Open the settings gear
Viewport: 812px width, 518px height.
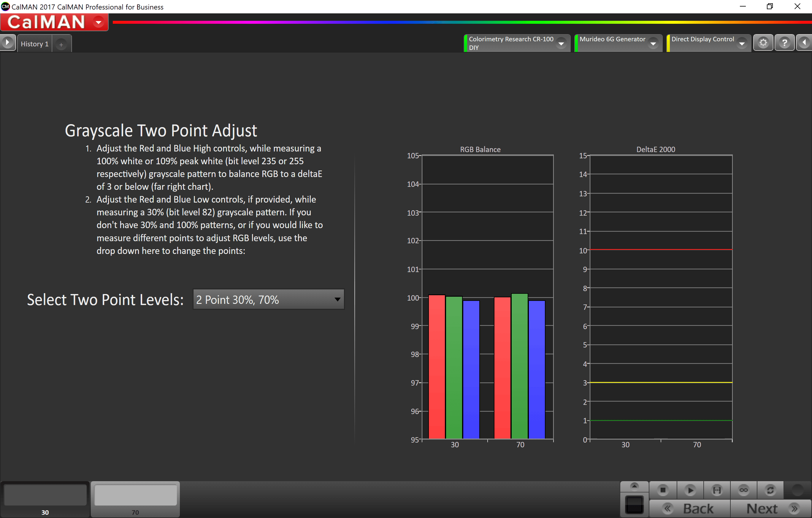(763, 43)
